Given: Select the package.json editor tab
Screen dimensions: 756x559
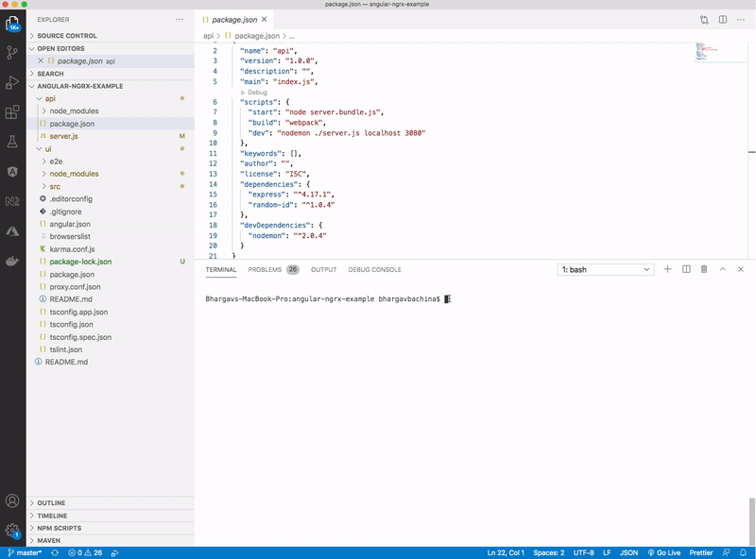Looking at the screenshot, I should [x=234, y=19].
